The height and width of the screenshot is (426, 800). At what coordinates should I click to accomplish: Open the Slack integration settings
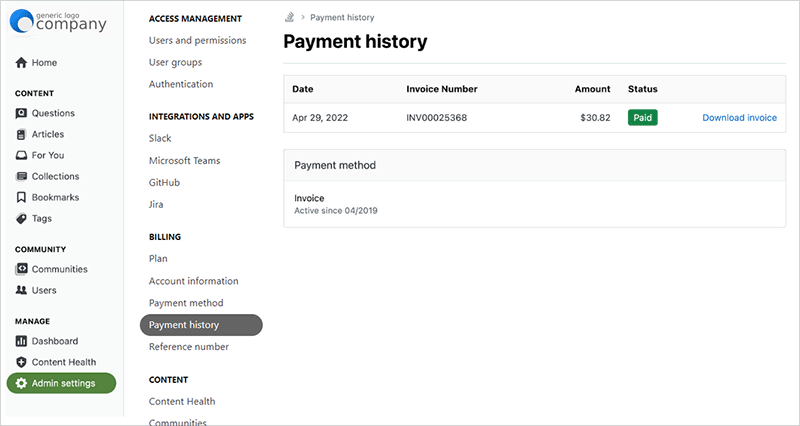coord(160,138)
